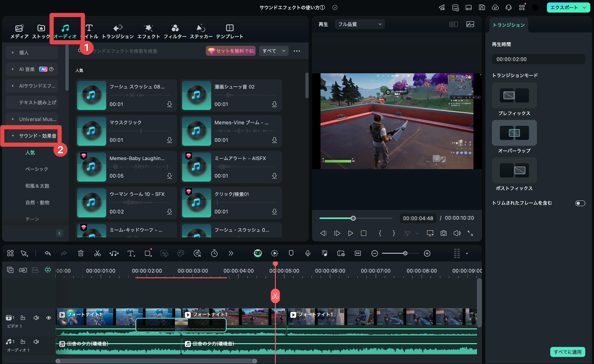The width and height of the screenshot is (594, 364).
Task: Open the AI copilot green face icon
Action: (x=258, y=253)
